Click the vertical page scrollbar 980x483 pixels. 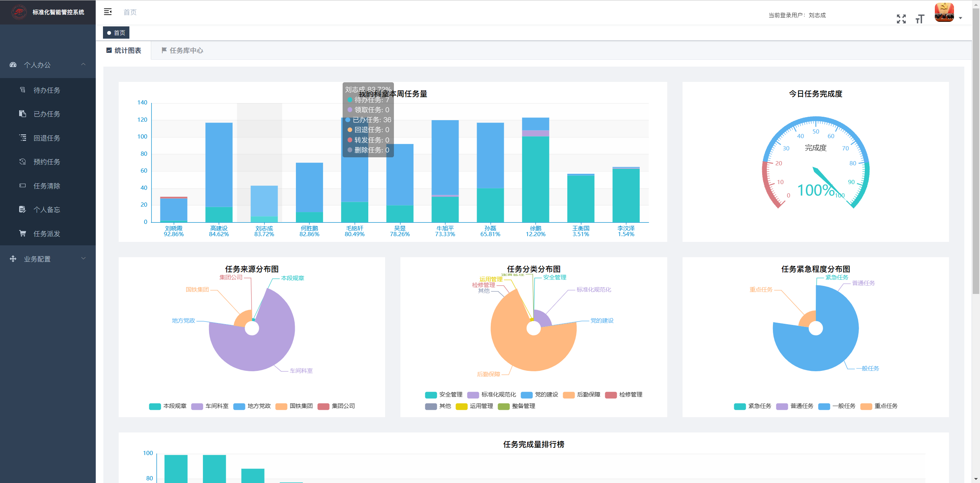point(976,153)
